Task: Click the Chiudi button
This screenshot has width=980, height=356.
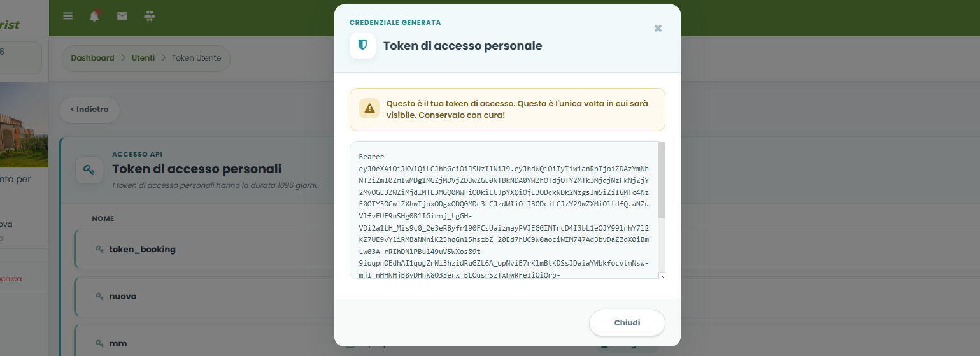Action: click(627, 323)
